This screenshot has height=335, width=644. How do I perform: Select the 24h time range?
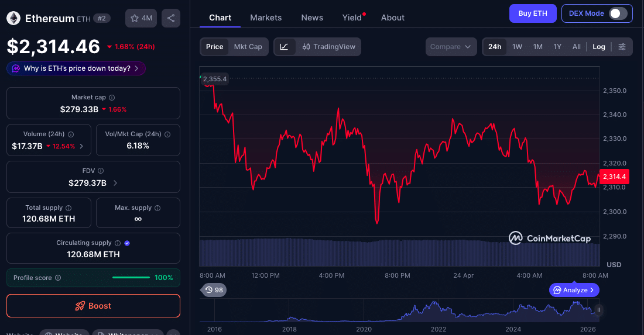495,47
